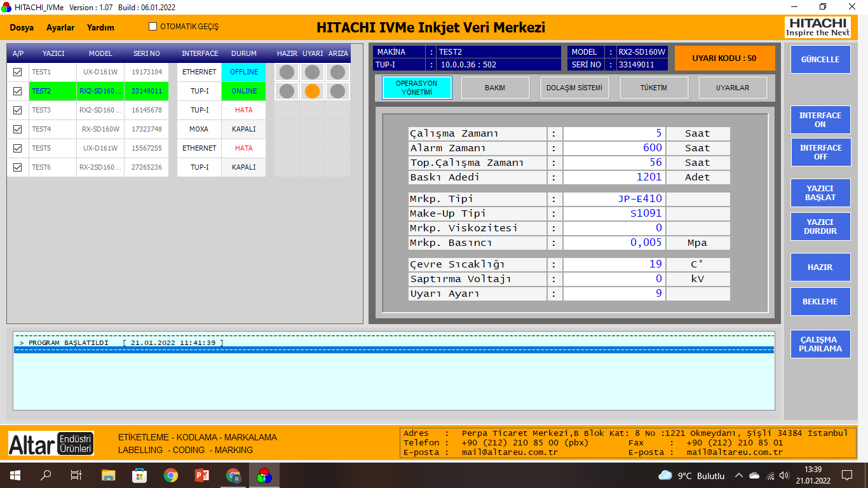
Task: Open taskbar search
Action: tap(46, 475)
